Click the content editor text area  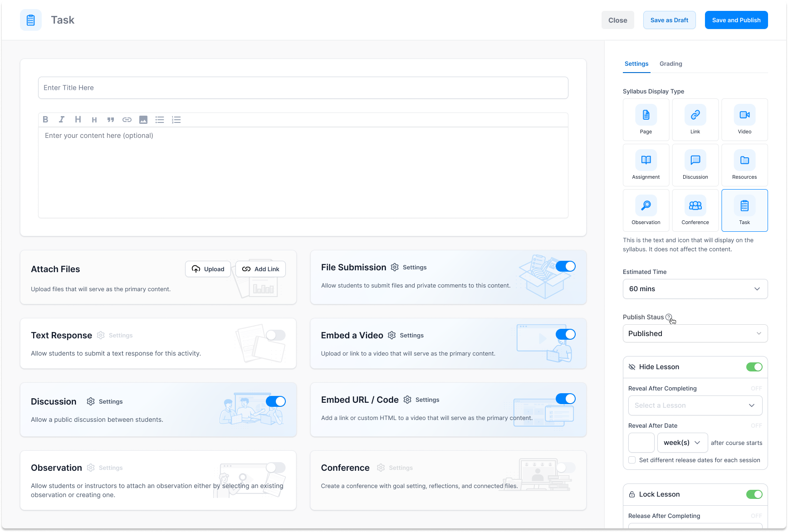pyautogui.click(x=303, y=172)
